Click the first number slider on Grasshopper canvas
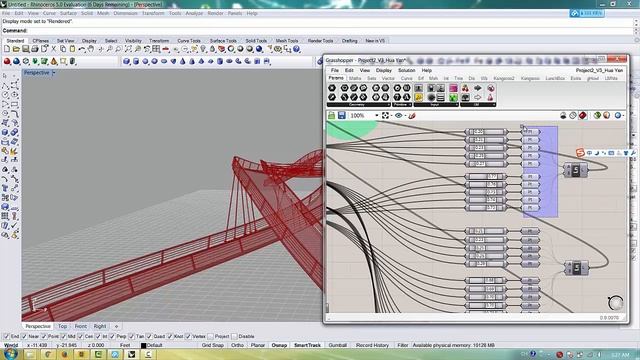 pyautogui.click(x=486, y=132)
